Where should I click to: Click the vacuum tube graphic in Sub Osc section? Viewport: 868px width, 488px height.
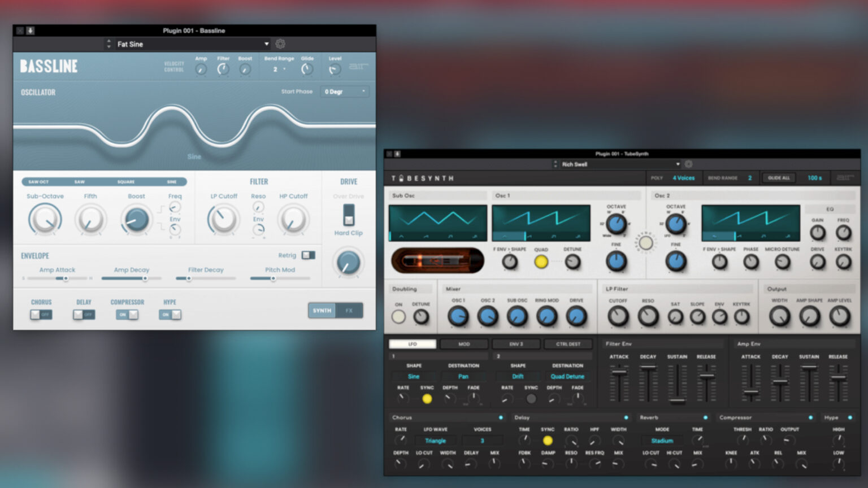click(437, 260)
